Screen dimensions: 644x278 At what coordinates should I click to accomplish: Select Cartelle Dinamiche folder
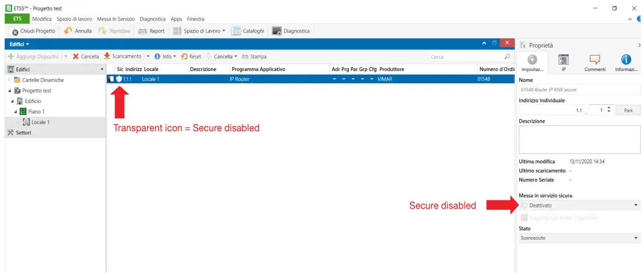43,80
